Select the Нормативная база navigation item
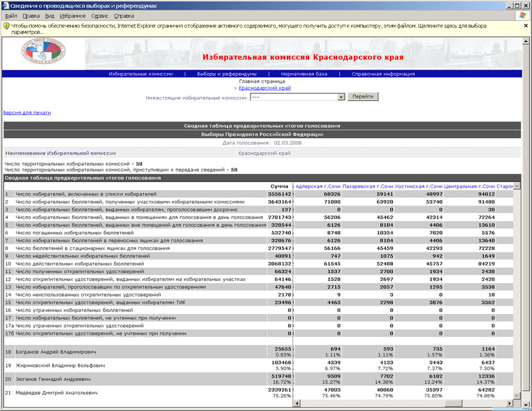Viewport: 532px width, 411px height. pyautogui.click(x=304, y=74)
